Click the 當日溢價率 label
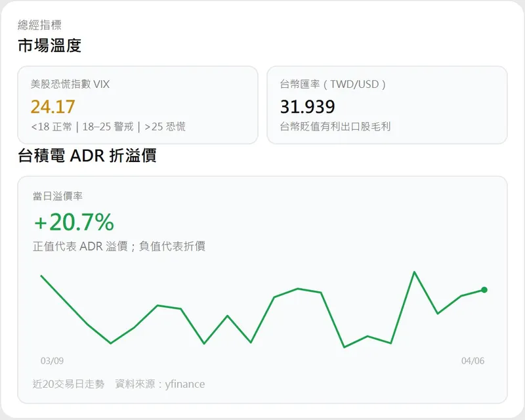Image resolution: width=525 pixels, height=420 pixels. click(58, 196)
